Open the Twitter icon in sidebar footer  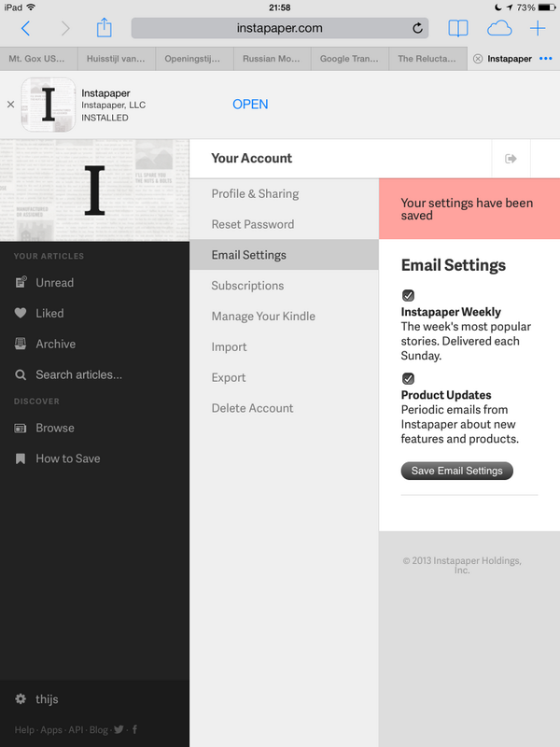(x=119, y=729)
